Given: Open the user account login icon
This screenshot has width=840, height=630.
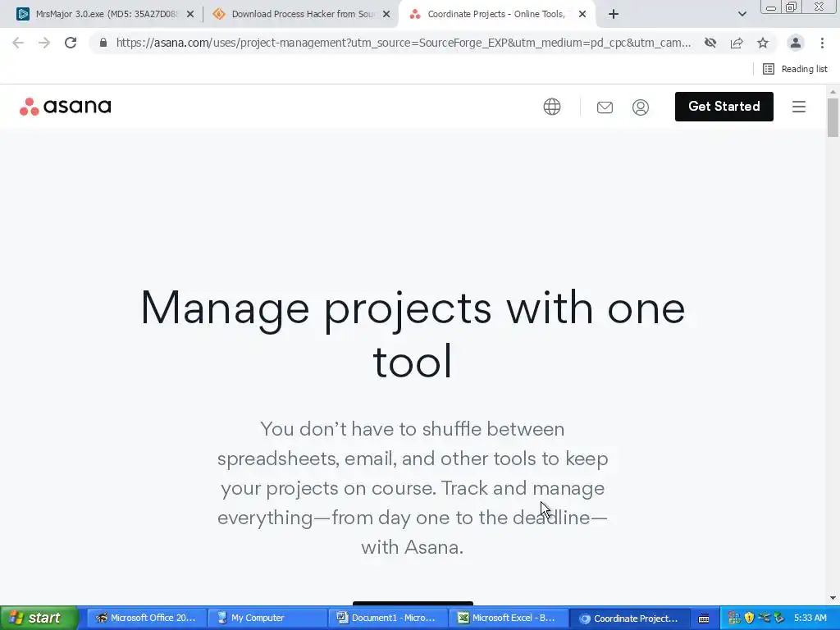Looking at the screenshot, I should [x=640, y=107].
